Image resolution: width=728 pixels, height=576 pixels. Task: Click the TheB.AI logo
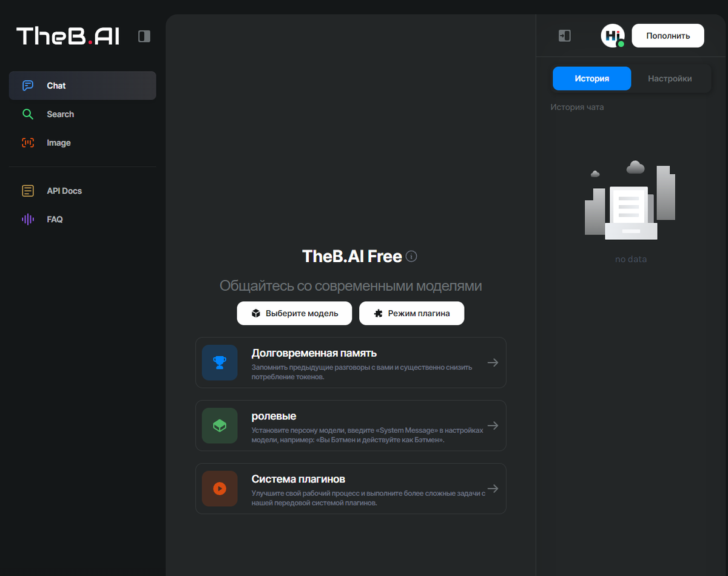pos(68,36)
